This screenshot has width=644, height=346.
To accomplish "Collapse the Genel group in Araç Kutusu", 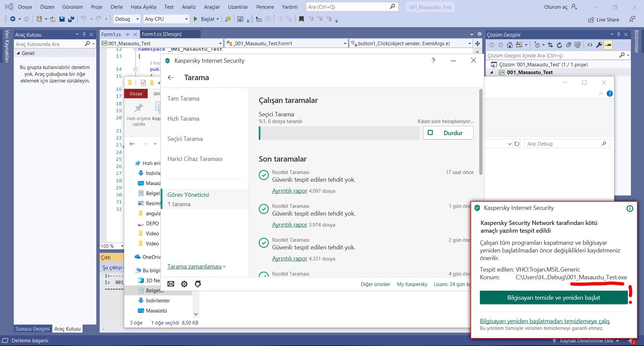I will (18, 53).
